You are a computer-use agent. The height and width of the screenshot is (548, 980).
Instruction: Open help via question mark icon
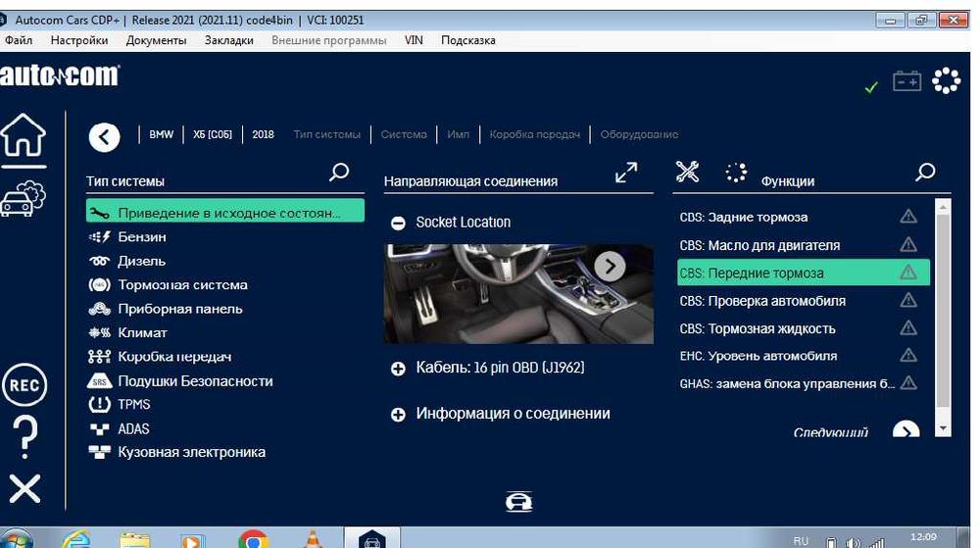[x=25, y=438]
